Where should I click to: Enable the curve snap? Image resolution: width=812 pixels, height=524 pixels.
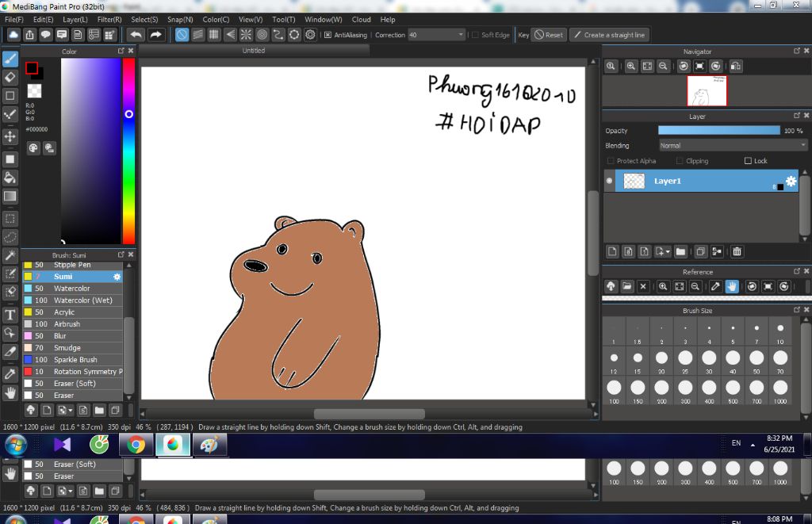(x=278, y=35)
